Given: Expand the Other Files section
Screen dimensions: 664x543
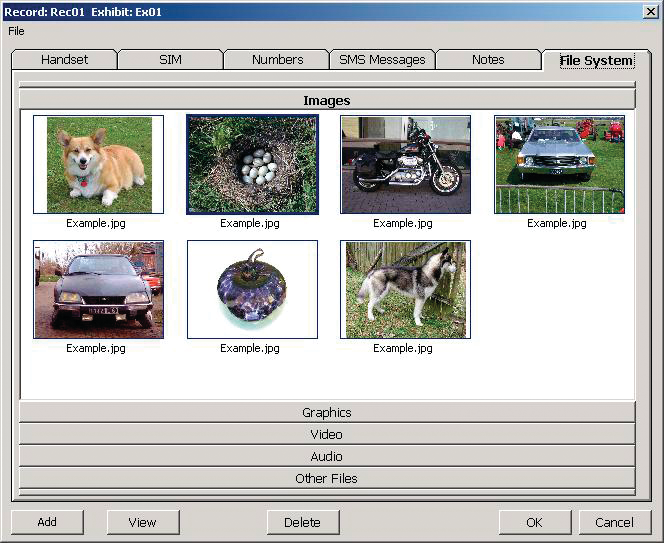Looking at the screenshot, I should pos(327,478).
